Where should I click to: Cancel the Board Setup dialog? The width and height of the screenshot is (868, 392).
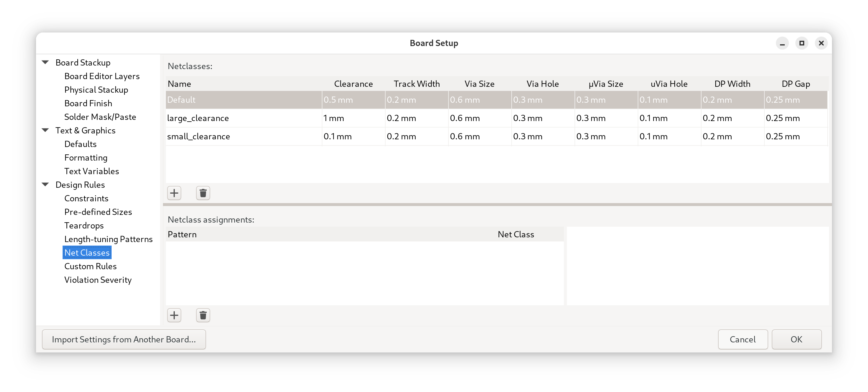coord(743,339)
